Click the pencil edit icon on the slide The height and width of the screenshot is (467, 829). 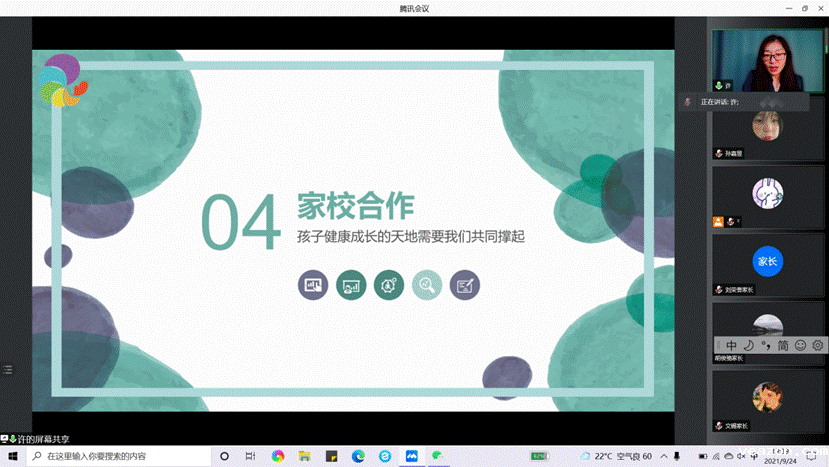(464, 285)
